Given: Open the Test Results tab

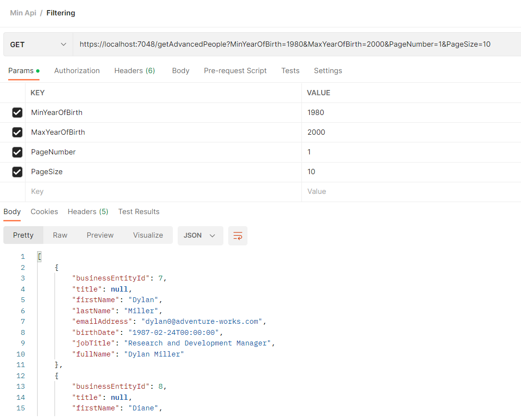Looking at the screenshot, I should [x=139, y=212].
